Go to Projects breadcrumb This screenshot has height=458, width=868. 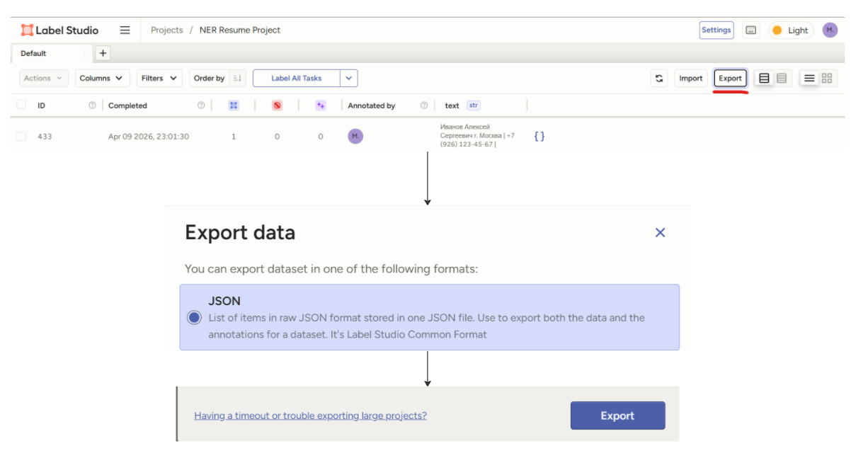(x=167, y=30)
